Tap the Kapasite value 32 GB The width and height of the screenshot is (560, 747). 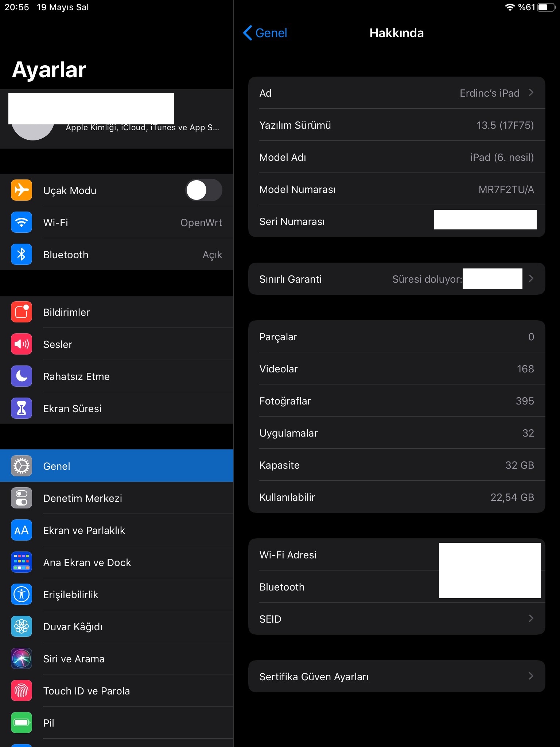click(x=520, y=465)
